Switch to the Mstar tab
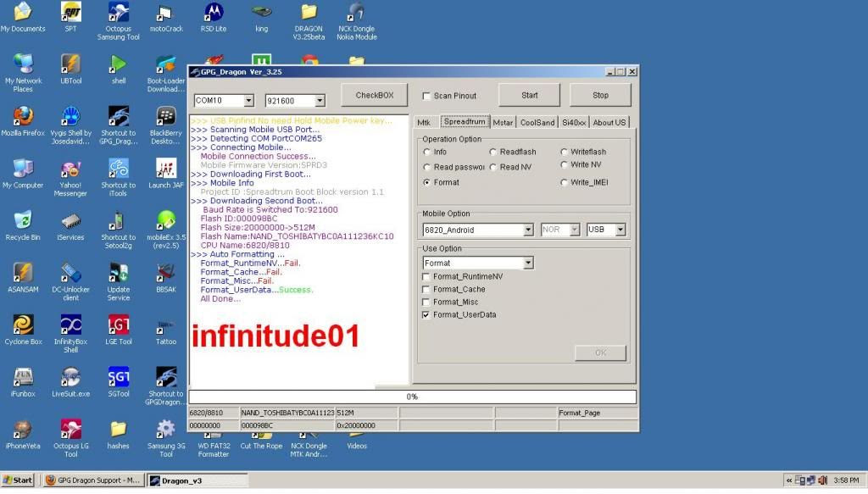Image resolution: width=868 pixels, height=494 pixels. [503, 123]
